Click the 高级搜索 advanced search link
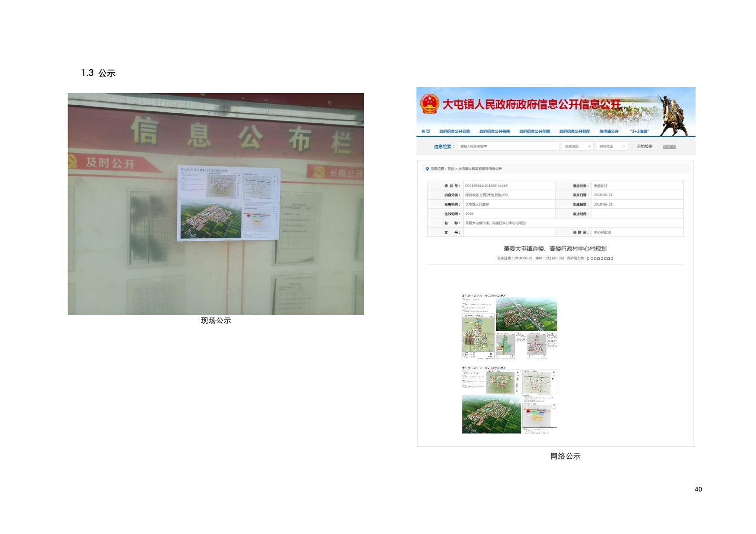Viewport: 756px width, 534px height. (x=669, y=147)
